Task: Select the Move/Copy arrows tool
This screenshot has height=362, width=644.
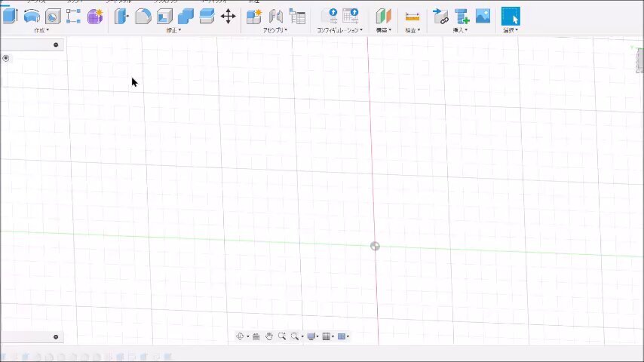Action: click(228, 17)
